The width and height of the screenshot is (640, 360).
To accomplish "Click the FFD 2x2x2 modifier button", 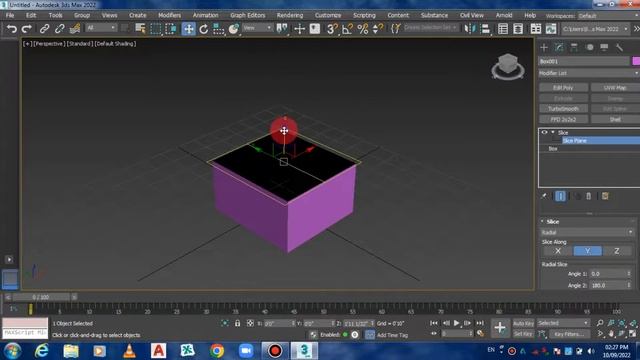I will (x=563, y=119).
